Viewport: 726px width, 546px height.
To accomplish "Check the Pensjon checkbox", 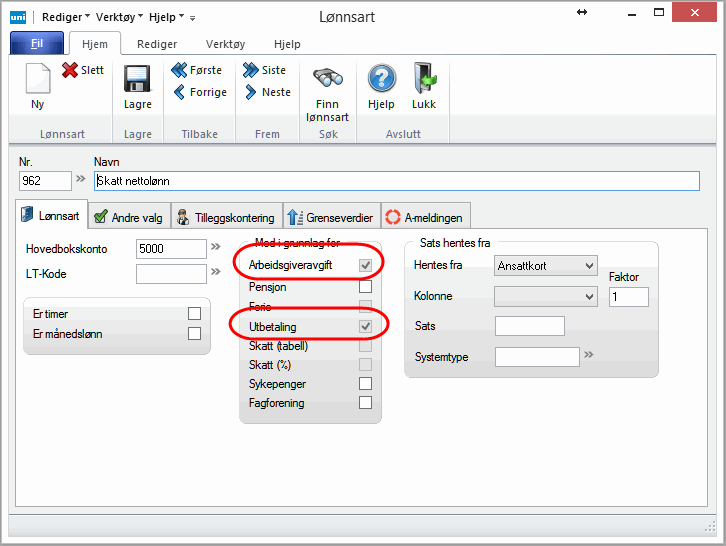I will point(365,287).
